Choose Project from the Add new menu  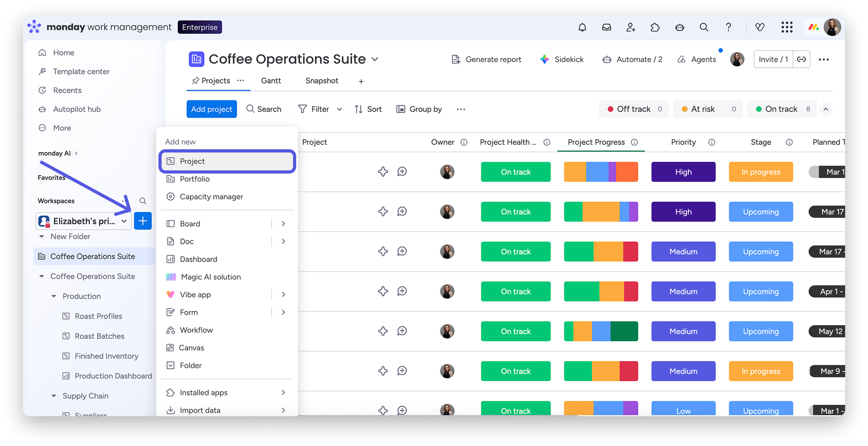tap(227, 161)
